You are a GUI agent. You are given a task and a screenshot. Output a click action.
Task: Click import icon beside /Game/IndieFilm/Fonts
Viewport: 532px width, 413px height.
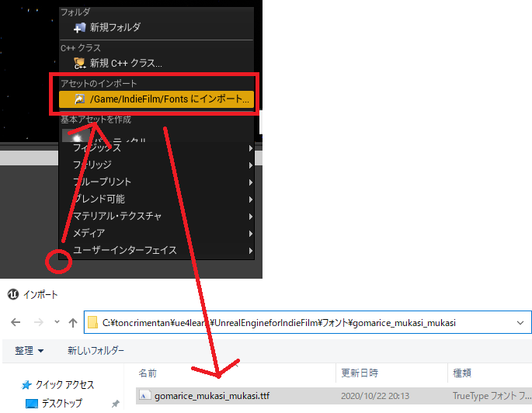point(80,99)
